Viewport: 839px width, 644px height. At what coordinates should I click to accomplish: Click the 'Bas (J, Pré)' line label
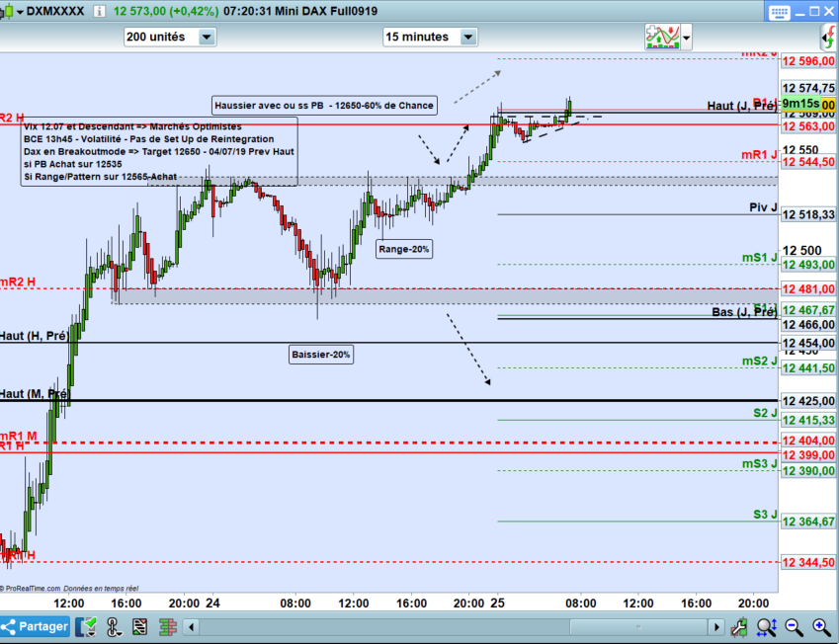click(744, 312)
